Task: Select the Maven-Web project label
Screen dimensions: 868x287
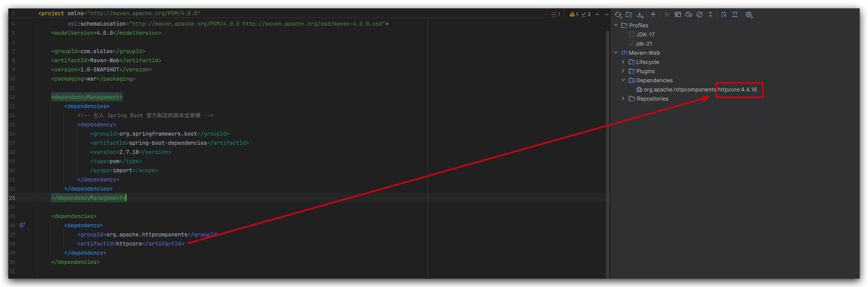Action: (644, 53)
